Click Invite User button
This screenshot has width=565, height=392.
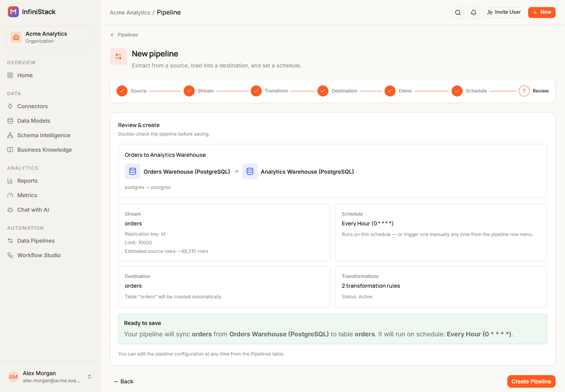click(504, 13)
